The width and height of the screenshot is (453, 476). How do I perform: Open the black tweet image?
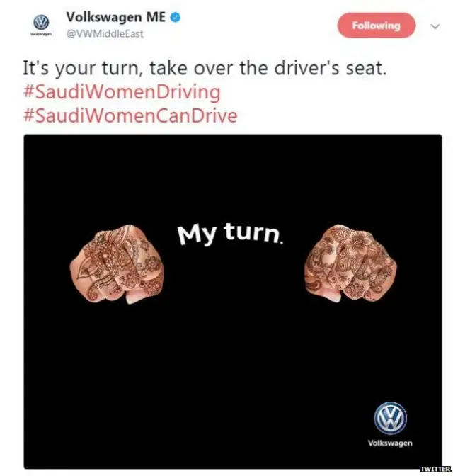coord(233,302)
